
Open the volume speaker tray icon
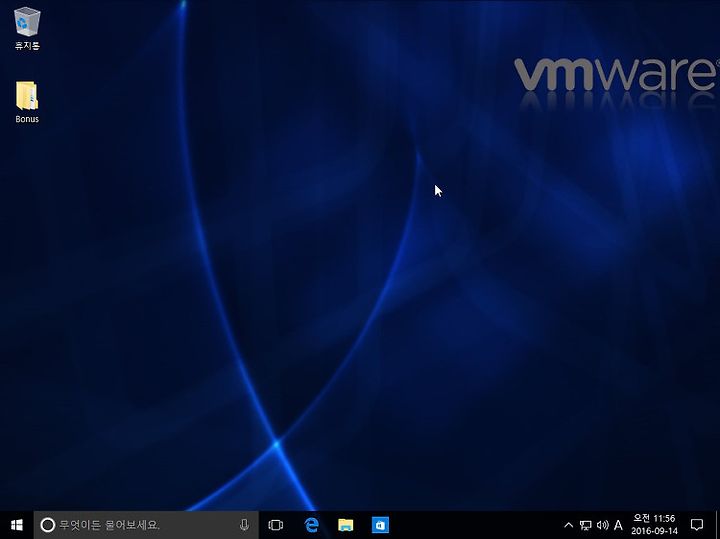(602, 525)
